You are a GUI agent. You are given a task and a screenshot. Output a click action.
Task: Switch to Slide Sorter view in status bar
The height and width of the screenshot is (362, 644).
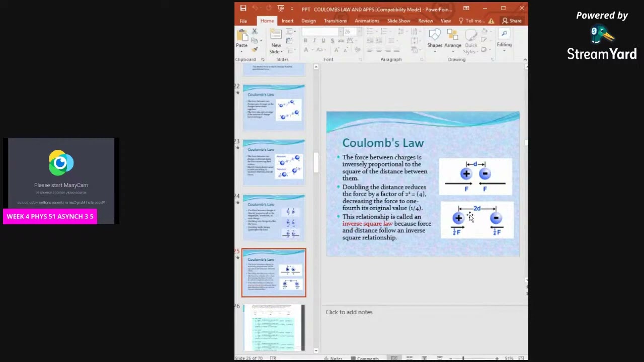click(x=410, y=358)
